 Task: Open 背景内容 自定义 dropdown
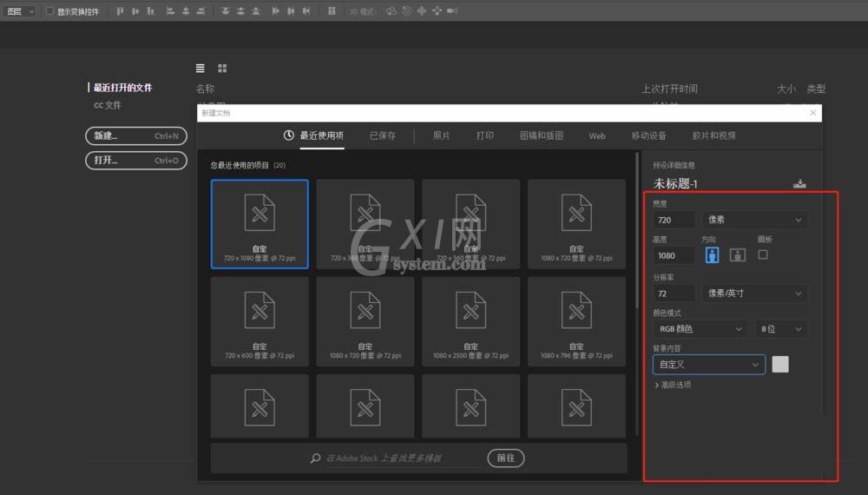coord(708,365)
